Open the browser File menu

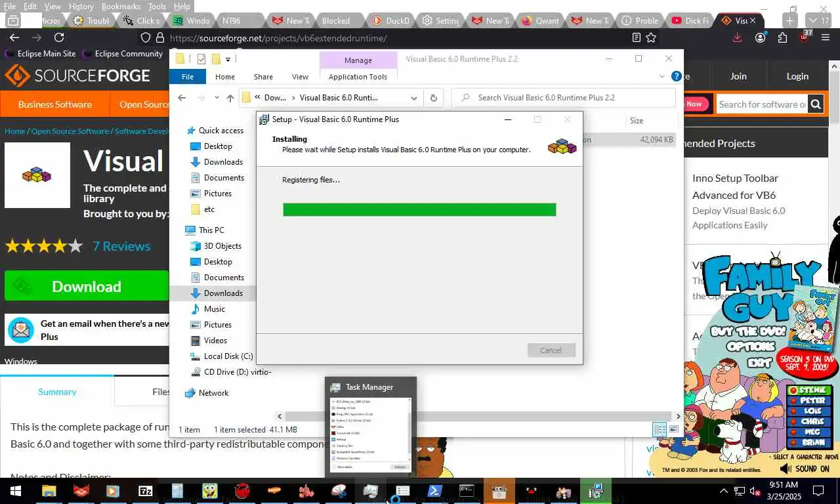(x=10, y=6)
